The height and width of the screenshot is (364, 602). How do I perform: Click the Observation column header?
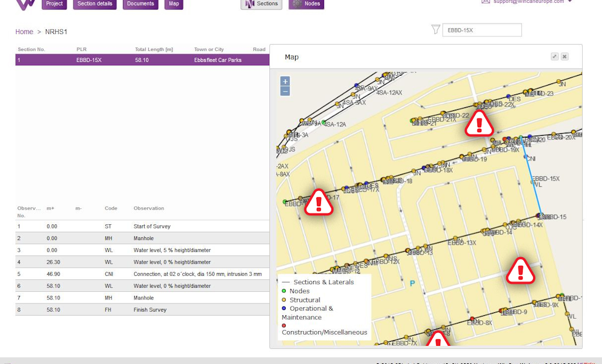point(149,208)
